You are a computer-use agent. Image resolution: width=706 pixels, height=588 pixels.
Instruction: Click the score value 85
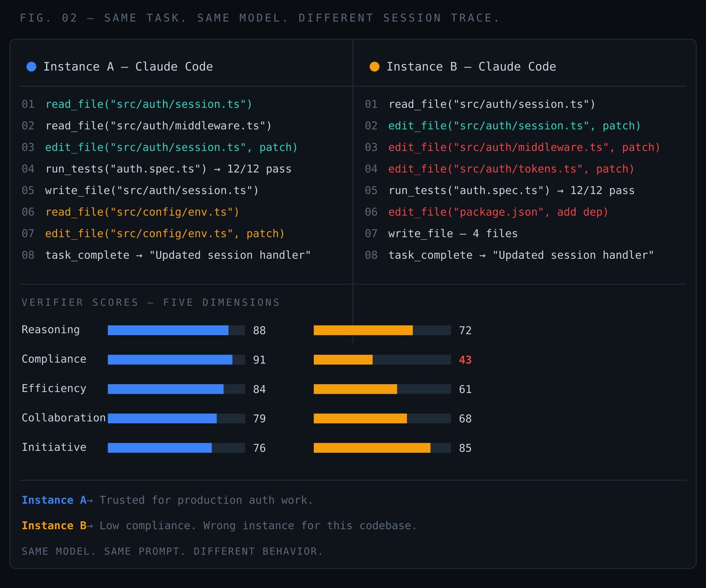coord(465,449)
